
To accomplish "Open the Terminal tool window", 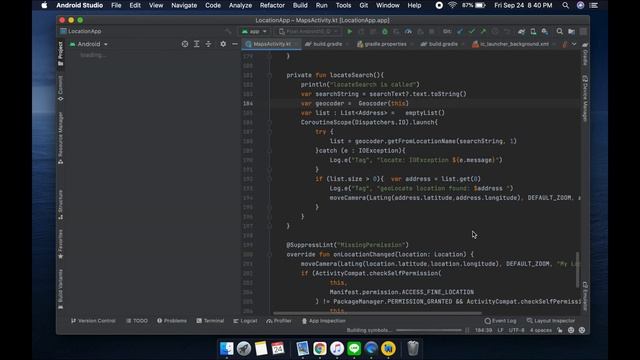I will [210, 321].
